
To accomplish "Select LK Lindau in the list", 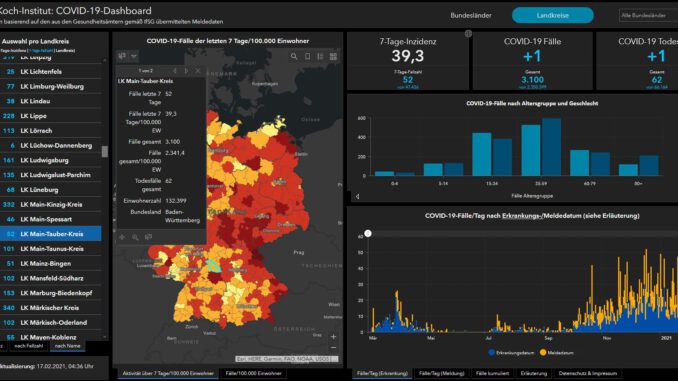I will tap(51, 101).
